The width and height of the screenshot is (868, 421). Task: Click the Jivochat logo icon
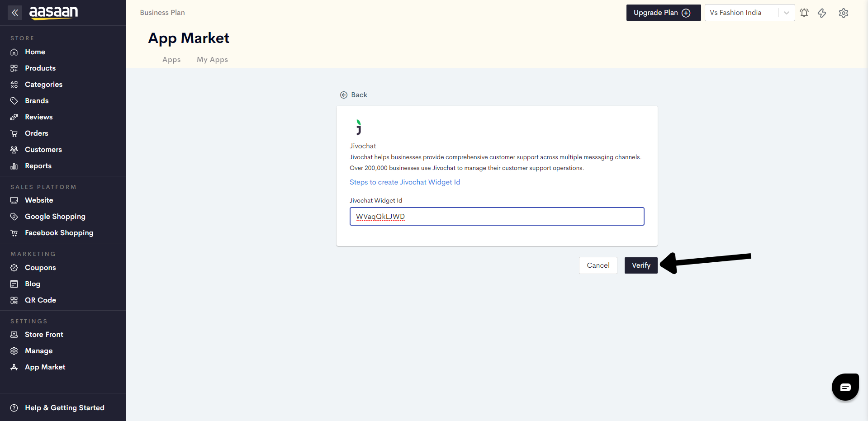tap(359, 127)
